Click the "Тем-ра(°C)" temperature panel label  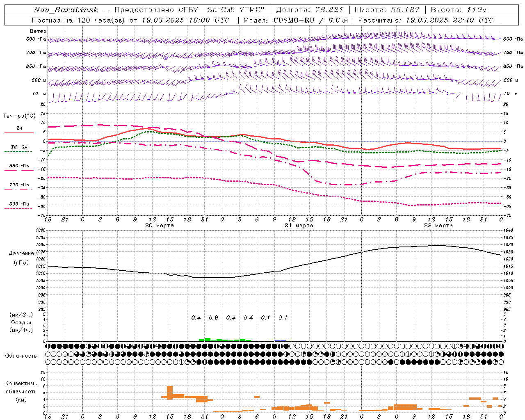[19, 116]
